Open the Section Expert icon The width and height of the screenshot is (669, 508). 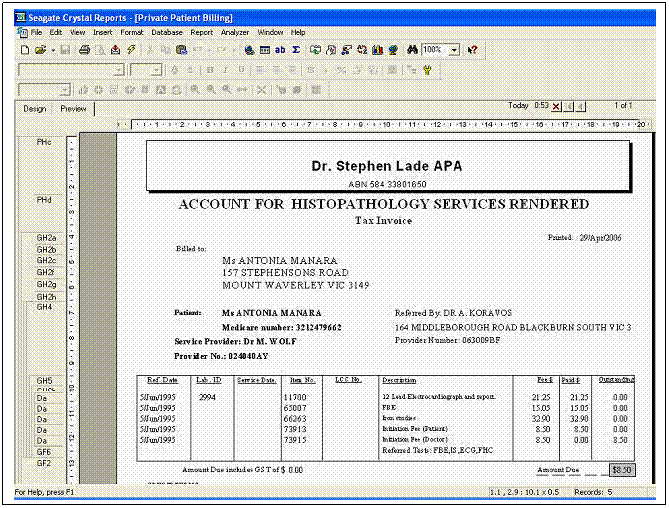click(x=331, y=50)
